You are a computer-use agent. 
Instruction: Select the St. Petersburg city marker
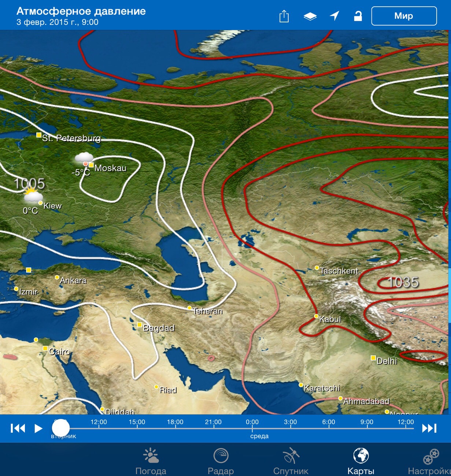point(39,135)
